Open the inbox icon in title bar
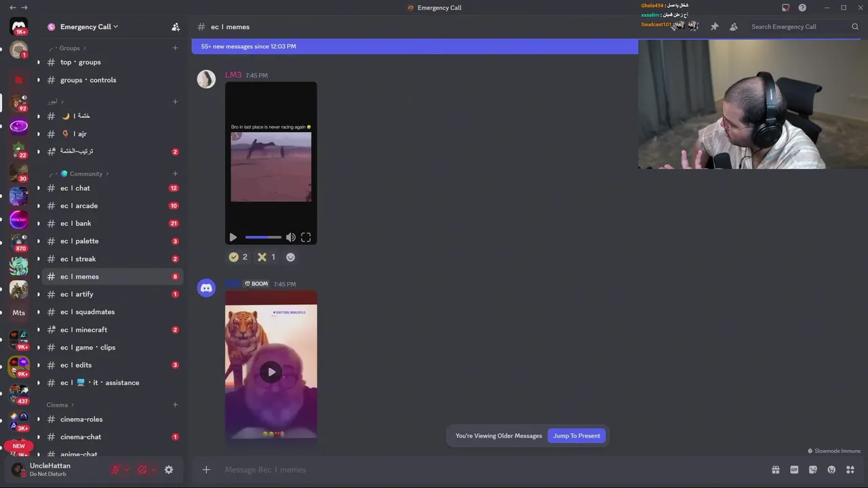 point(785,7)
